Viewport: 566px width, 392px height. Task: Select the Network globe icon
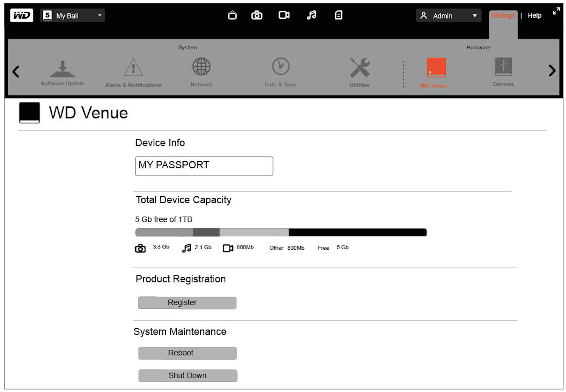pos(201,66)
